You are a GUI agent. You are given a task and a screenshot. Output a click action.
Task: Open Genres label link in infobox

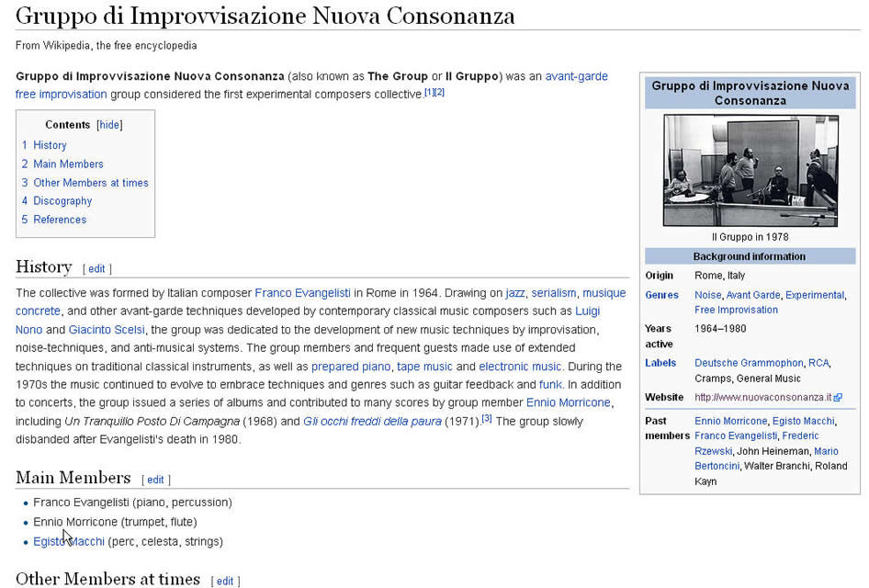point(661,295)
